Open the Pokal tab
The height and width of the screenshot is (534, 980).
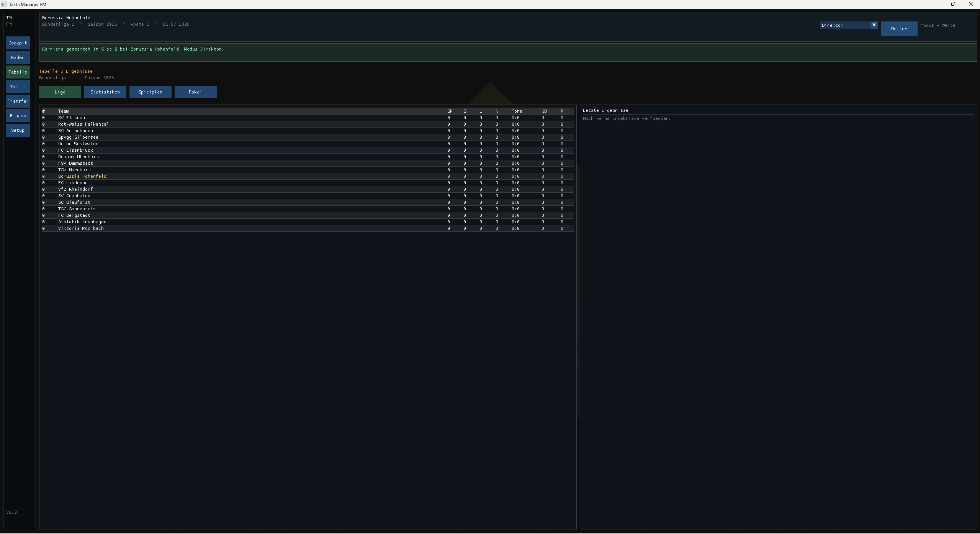click(x=195, y=92)
